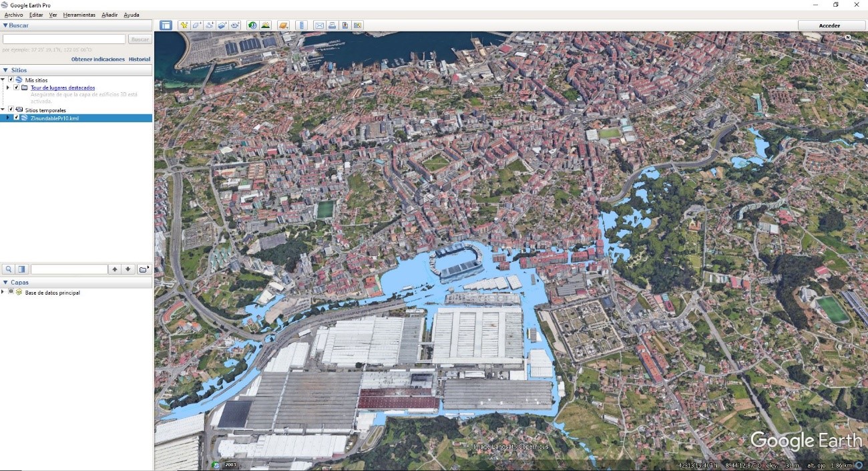
Task: Click the Save Image icon
Action: (345, 25)
